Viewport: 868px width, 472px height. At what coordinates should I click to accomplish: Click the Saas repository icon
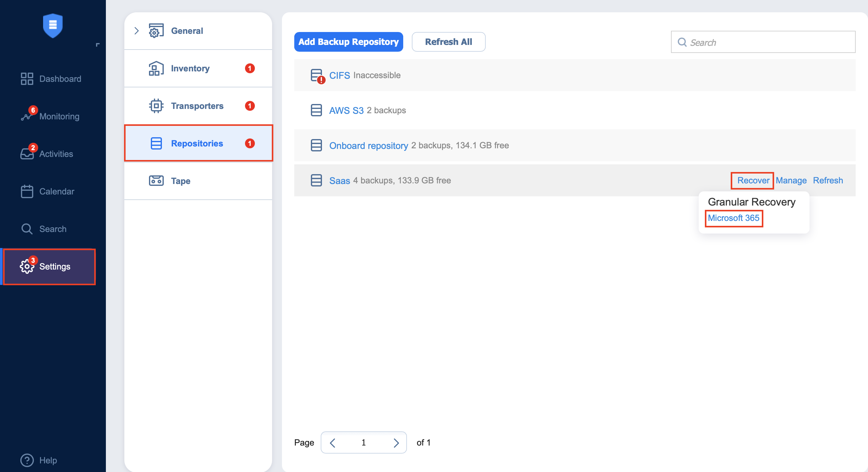tap(316, 180)
